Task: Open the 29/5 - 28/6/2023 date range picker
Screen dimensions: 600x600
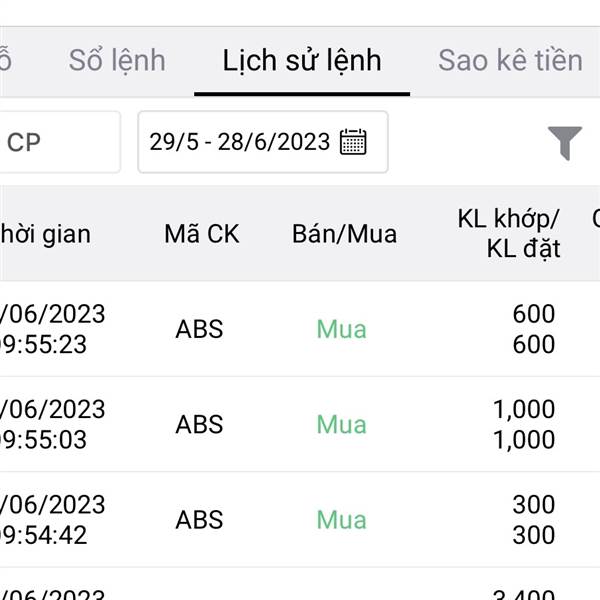Action: pyautogui.click(x=263, y=142)
